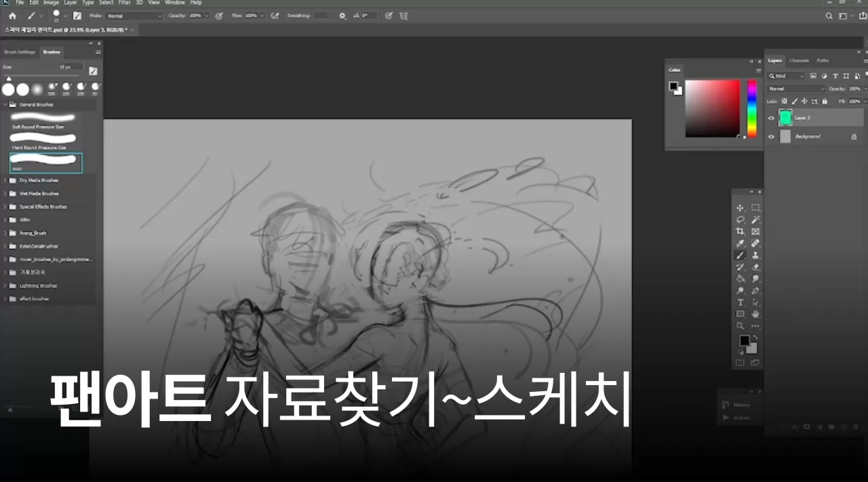Toggle lock all for the layer
The width and height of the screenshot is (868, 482).
tap(825, 101)
